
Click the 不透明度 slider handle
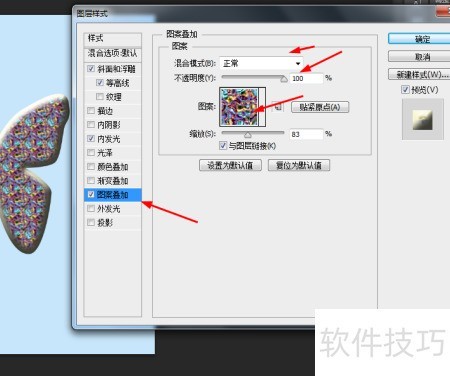pos(283,79)
